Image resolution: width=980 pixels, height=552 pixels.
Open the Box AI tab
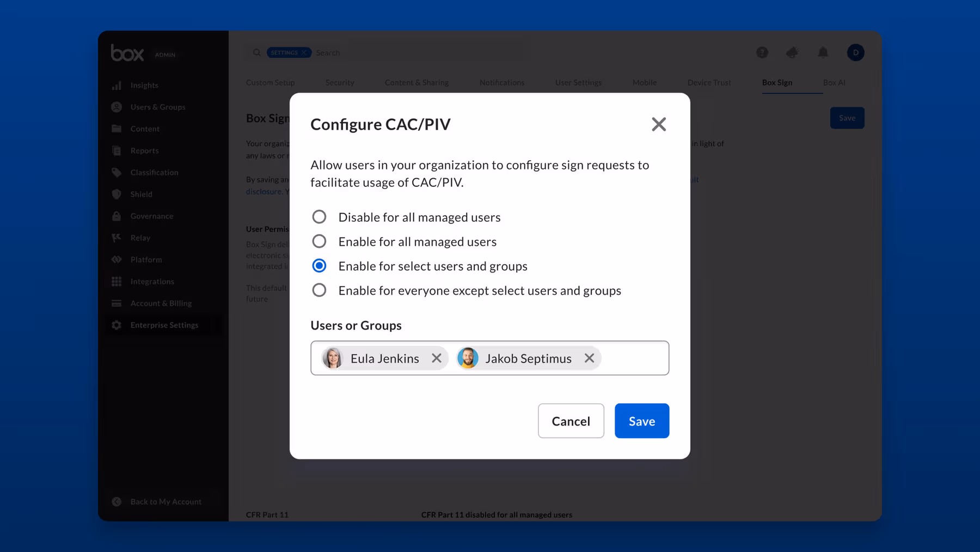[x=834, y=82]
